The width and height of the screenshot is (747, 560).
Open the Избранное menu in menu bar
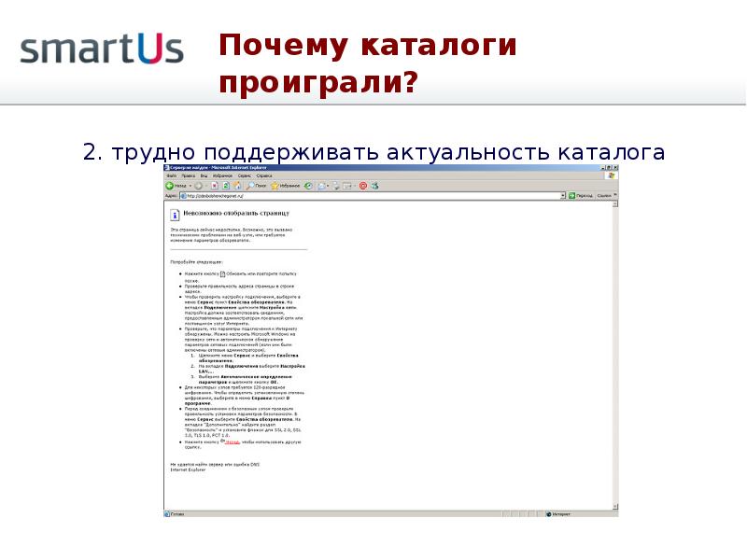coord(222,175)
